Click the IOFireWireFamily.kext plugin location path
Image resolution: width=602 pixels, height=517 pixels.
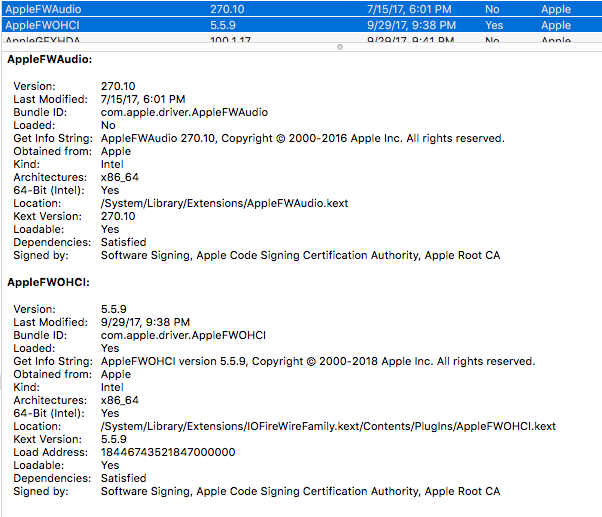pos(328,426)
